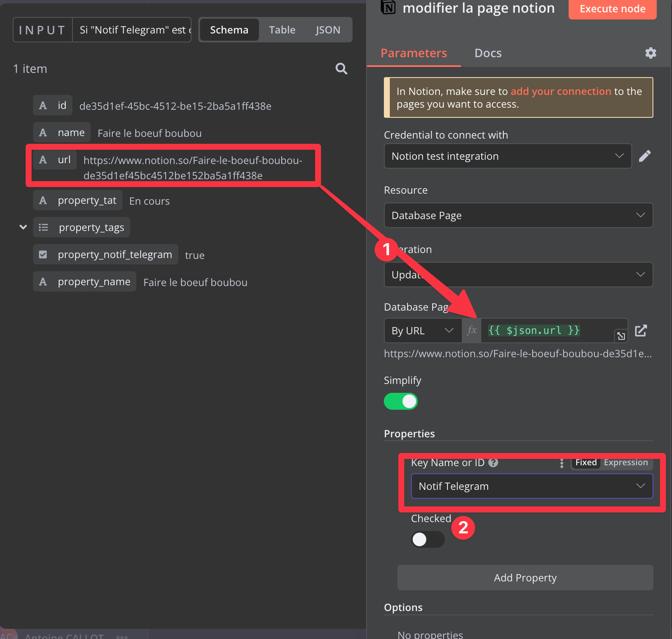Open the Resource Database Page dropdown

pos(518,216)
